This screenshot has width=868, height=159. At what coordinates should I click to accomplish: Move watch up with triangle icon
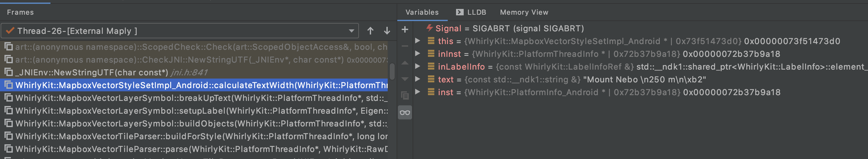[405, 63]
